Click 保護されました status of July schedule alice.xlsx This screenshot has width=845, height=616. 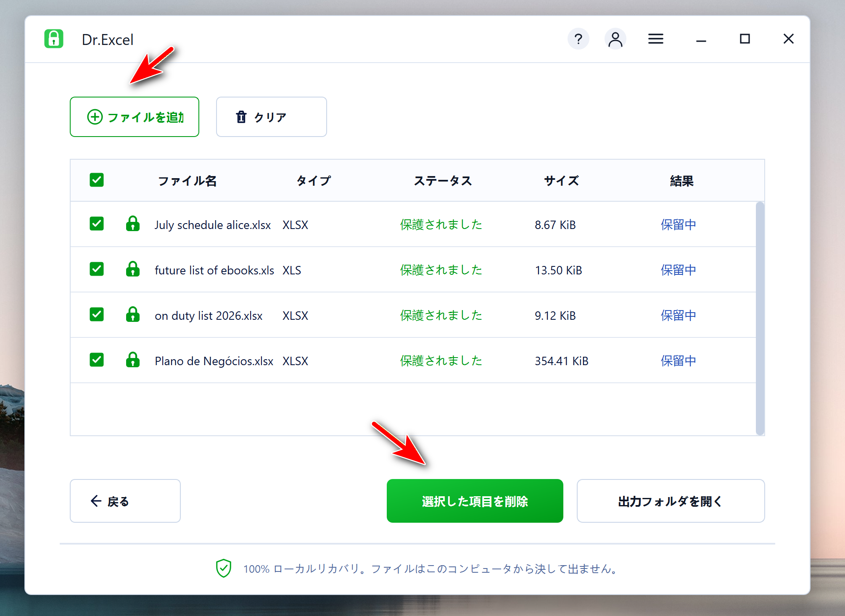(x=441, y=225)
